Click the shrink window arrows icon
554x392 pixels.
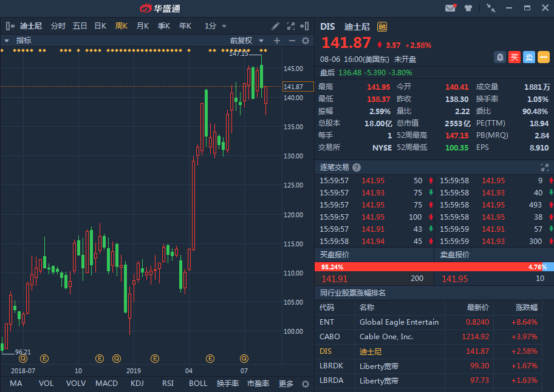pos(491,8)
